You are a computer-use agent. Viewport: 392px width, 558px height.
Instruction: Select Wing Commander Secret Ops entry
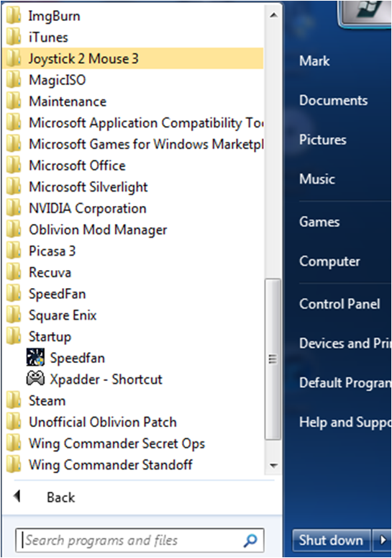(x=132, y=443)
